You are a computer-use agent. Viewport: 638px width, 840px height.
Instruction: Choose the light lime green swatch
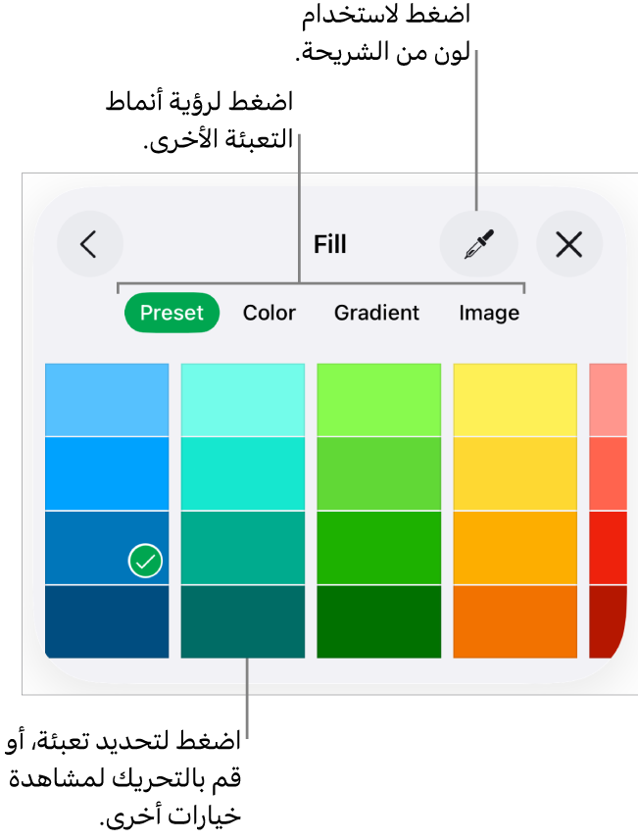pos(378,400)
